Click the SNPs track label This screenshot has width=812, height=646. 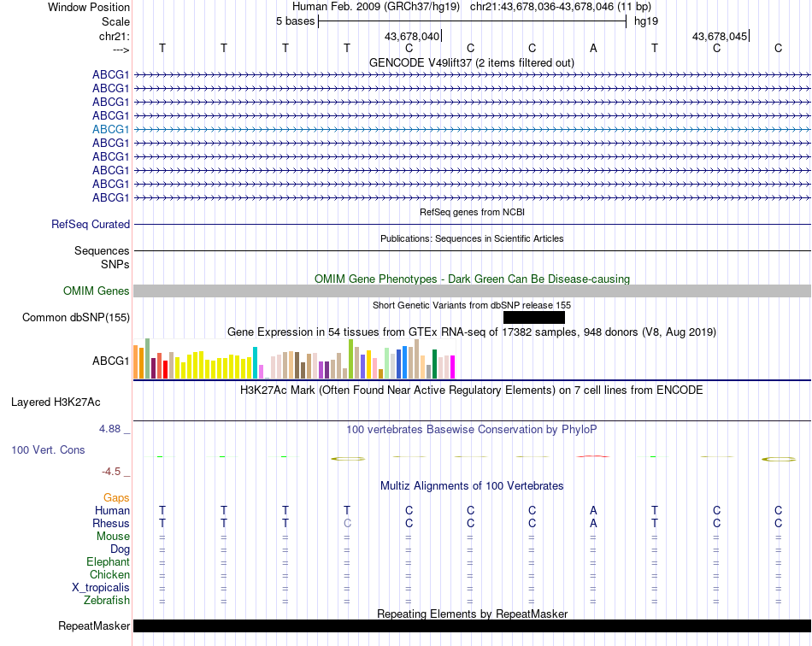click(115, 264)
